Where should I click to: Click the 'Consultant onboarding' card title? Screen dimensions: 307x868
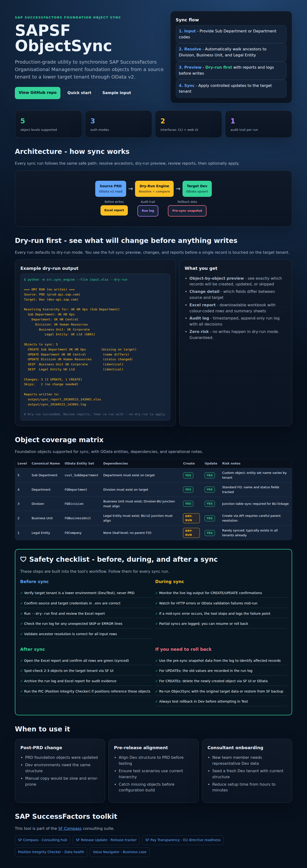click(235, 748)
